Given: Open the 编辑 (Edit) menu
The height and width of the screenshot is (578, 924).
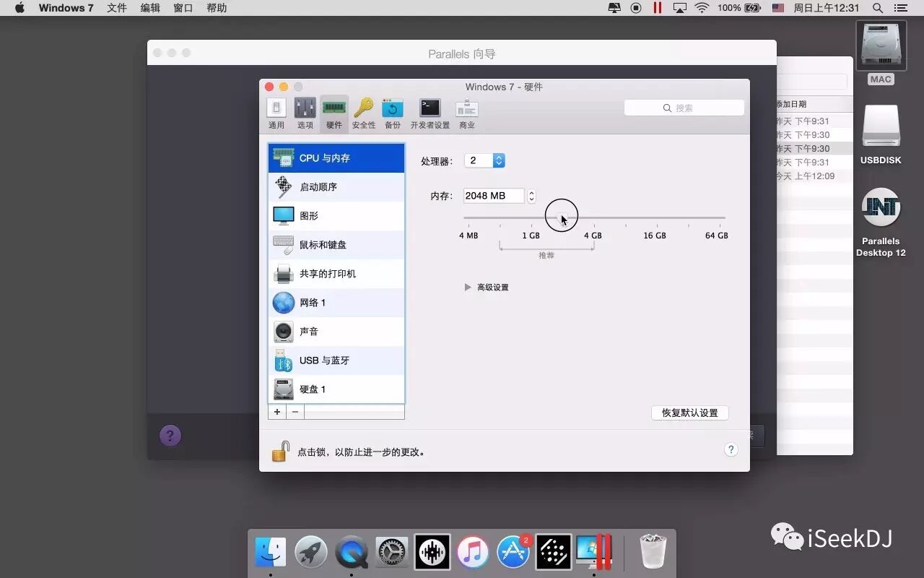Looking at the screenshot, I should [x=150, y=8].
